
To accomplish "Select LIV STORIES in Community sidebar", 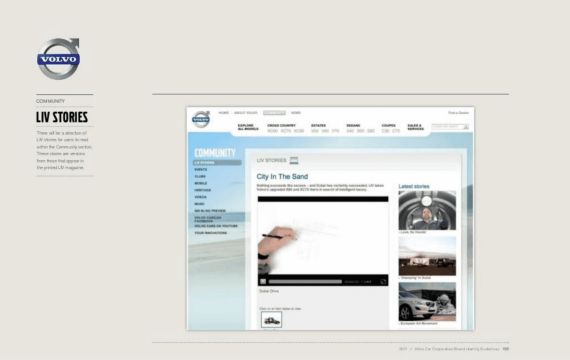I will (217, 163).
